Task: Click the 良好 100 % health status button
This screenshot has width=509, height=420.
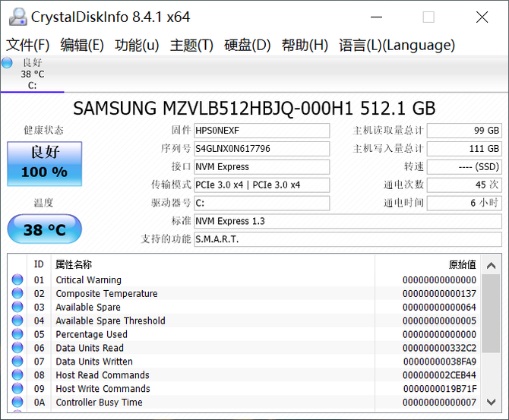Action: click(x=45, y=163)
